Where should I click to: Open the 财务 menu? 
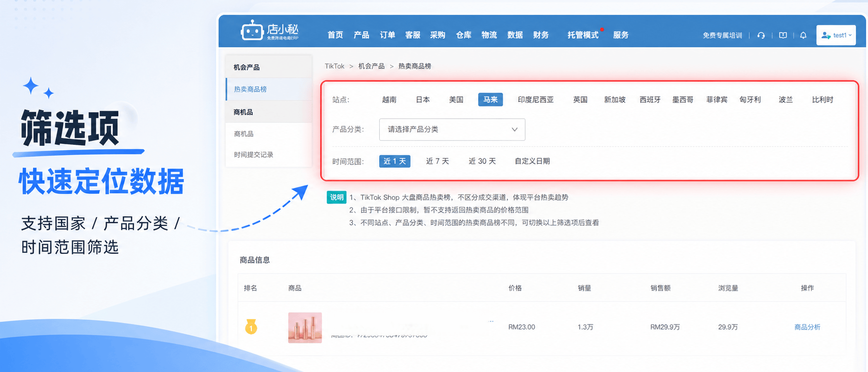coord(541,35)
